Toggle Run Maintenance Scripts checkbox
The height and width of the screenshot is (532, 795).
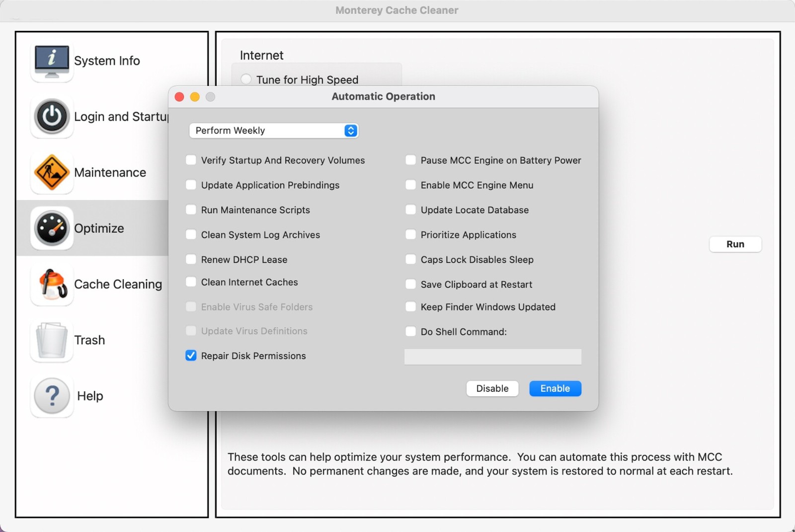[x=191, y=210]
